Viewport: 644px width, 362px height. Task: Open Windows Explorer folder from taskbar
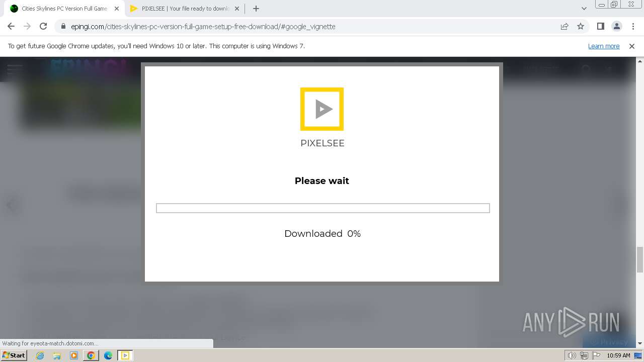click(x=57, y=355)
